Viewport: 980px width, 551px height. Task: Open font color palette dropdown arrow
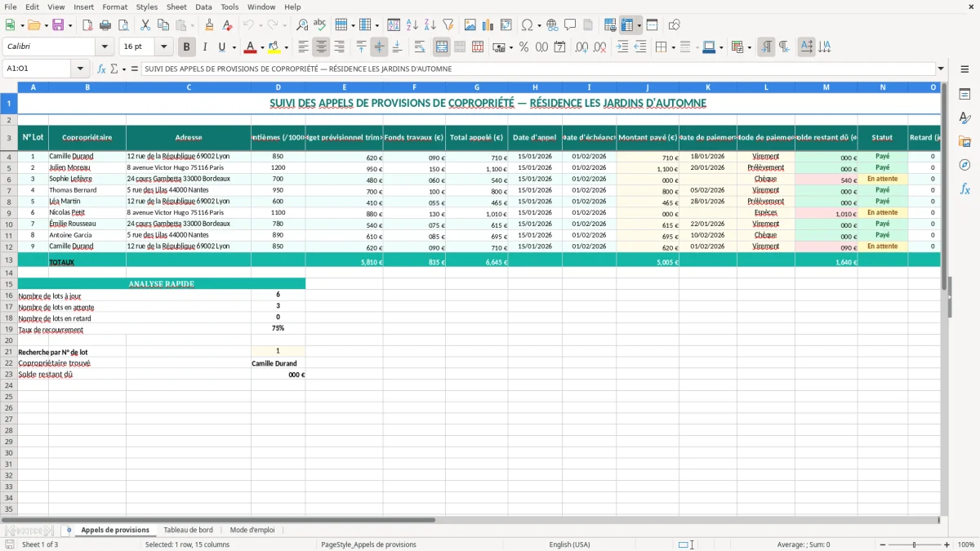[262, 47]
